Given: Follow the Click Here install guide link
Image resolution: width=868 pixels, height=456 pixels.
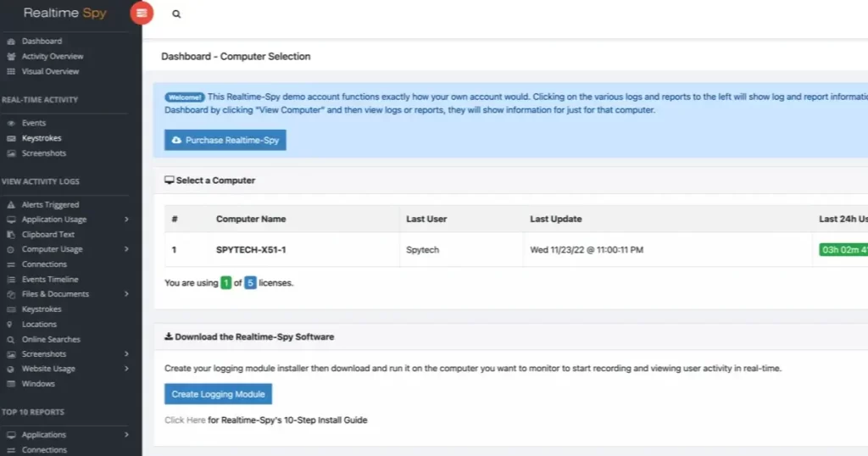Looking at the screenshot, I should pos(185,420).
